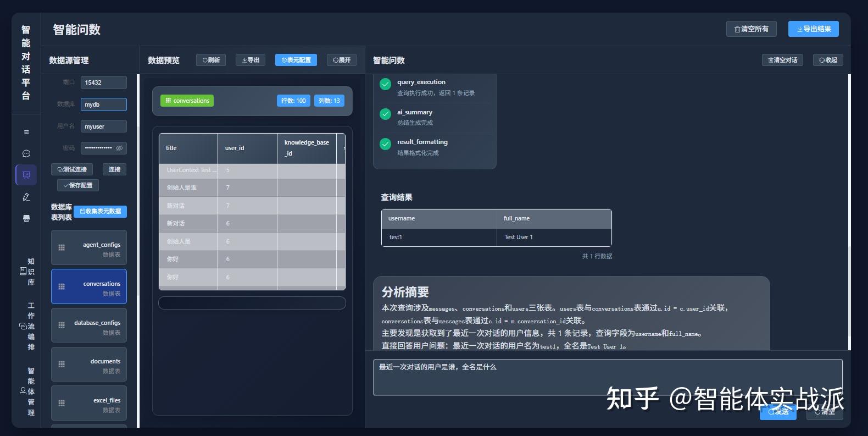
Task: Open 智能体管理 agent management in sidebar
Action: click(x=27, y=391)
